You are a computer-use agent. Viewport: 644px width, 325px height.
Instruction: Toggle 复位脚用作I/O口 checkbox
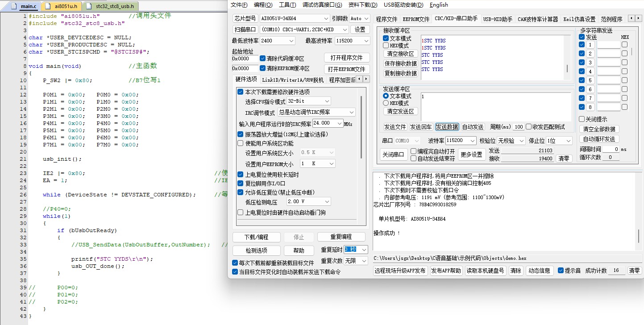pyautogui.click(x=241, y=183)
